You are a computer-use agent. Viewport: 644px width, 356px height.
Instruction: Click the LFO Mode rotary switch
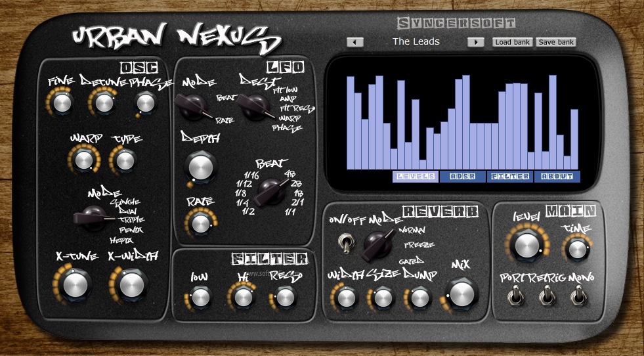coord(193,107)
